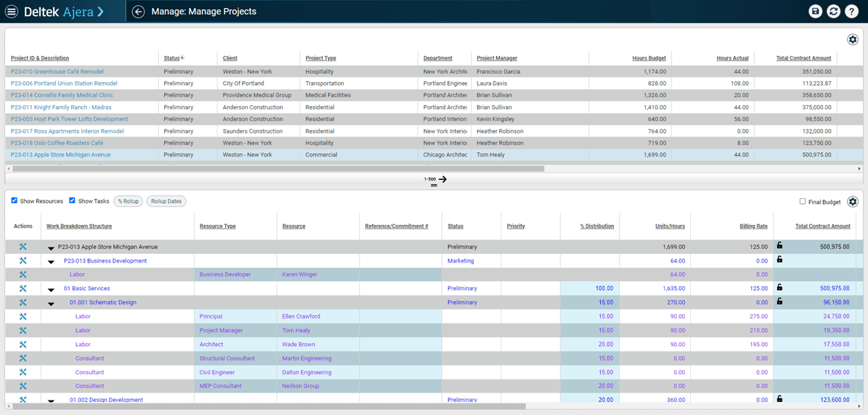Uncheck the Show Resources checkbox
868x415 pixels.
(15, 201)
